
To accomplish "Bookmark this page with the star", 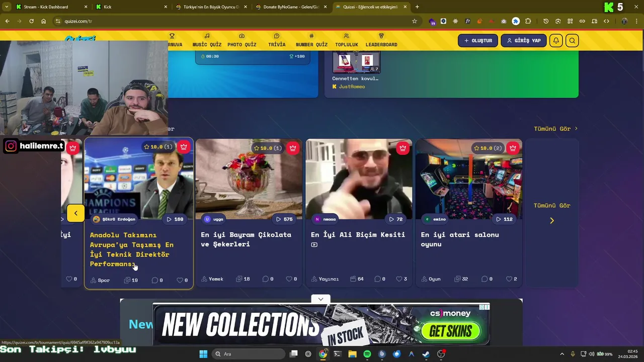I will [415, 21].
